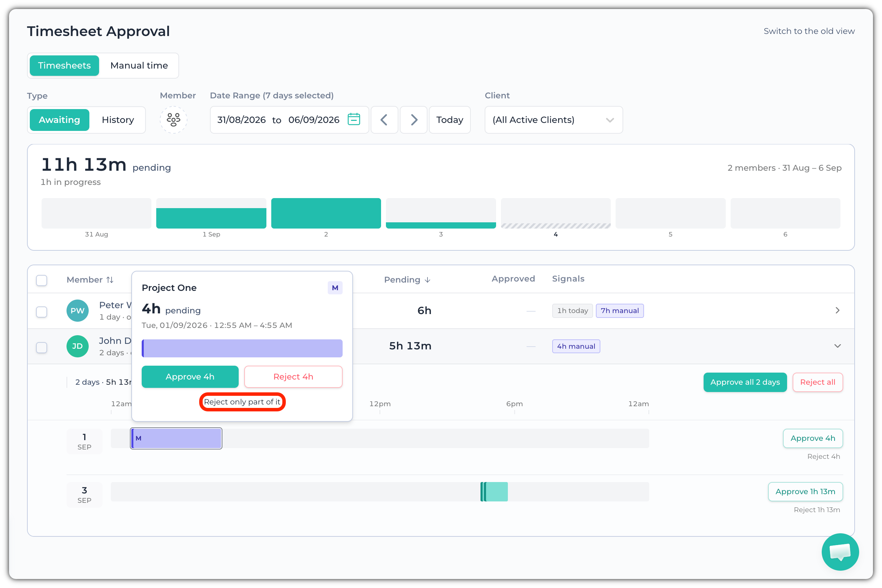The width and height of the screenshot is (882, 588).
Task: Check the select-all members checkbox
Action: [x=41, y=280]
